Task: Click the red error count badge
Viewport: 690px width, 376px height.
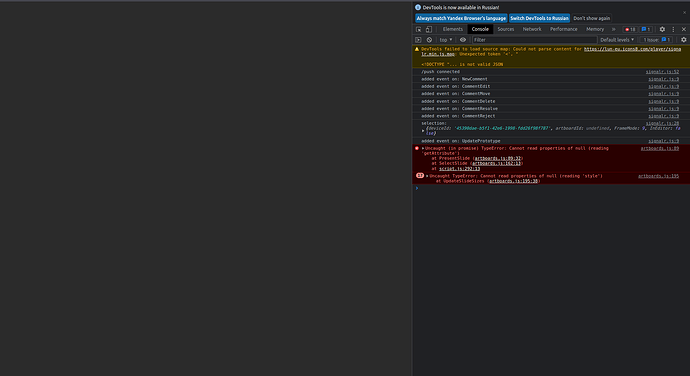Action: (630, 29)
